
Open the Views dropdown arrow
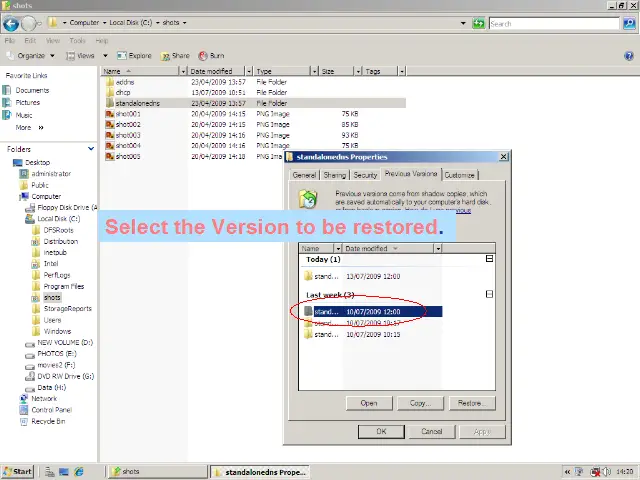[x=99, y=56]
